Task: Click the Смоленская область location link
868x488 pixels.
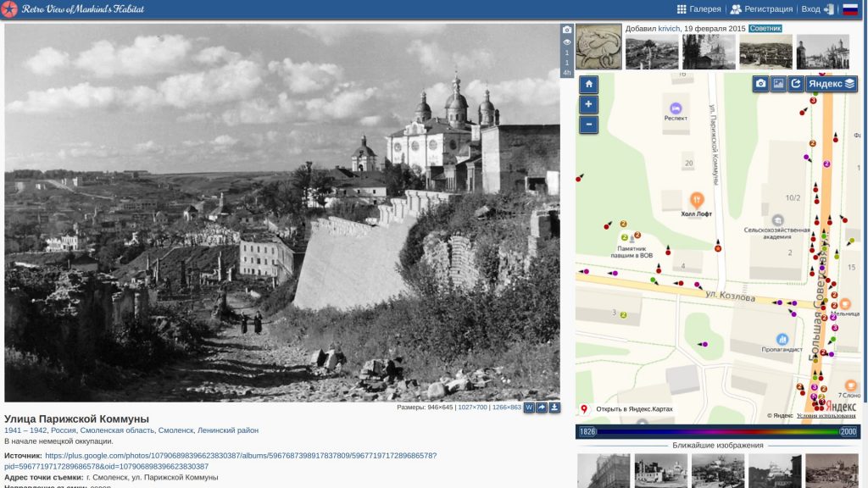Action: coord(117,430)
